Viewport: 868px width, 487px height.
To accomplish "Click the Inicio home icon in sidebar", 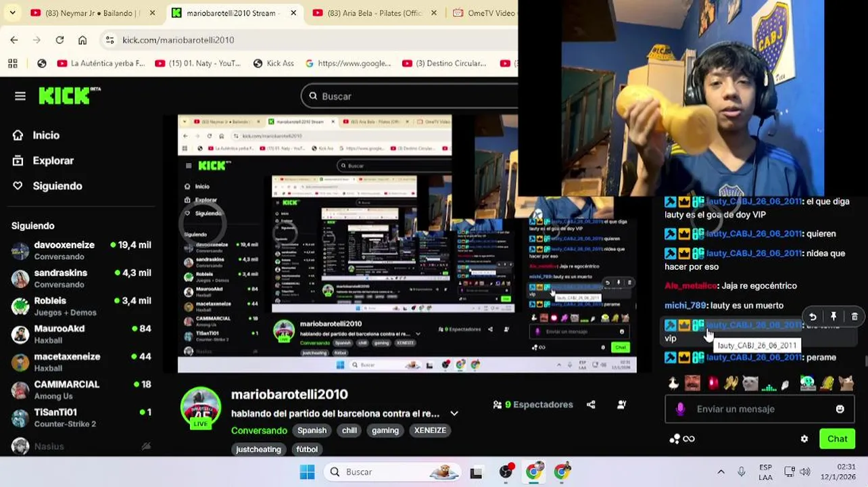I will (18, 135).
